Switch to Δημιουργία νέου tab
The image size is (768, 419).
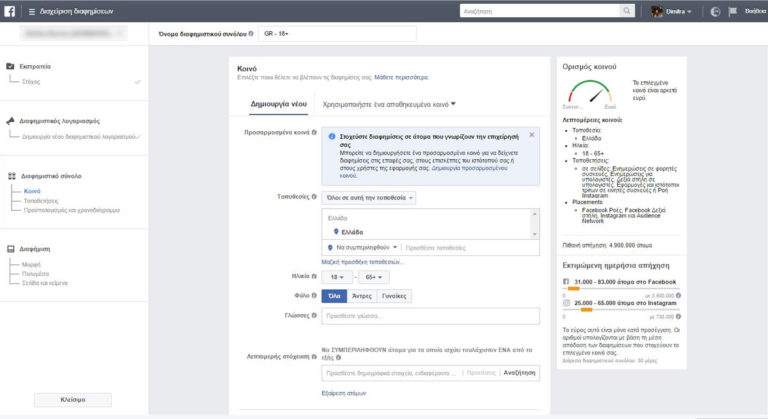click(x=278, y=104)
